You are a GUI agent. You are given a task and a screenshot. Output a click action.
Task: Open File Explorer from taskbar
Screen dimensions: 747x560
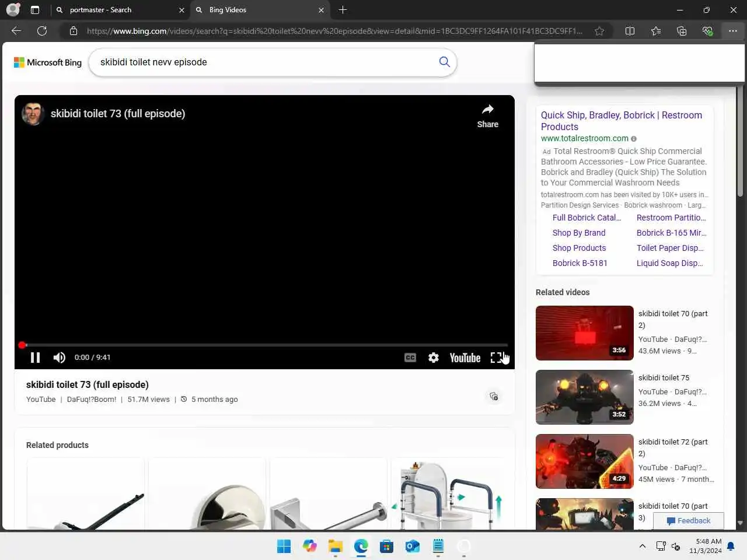(x=336, y=546)
